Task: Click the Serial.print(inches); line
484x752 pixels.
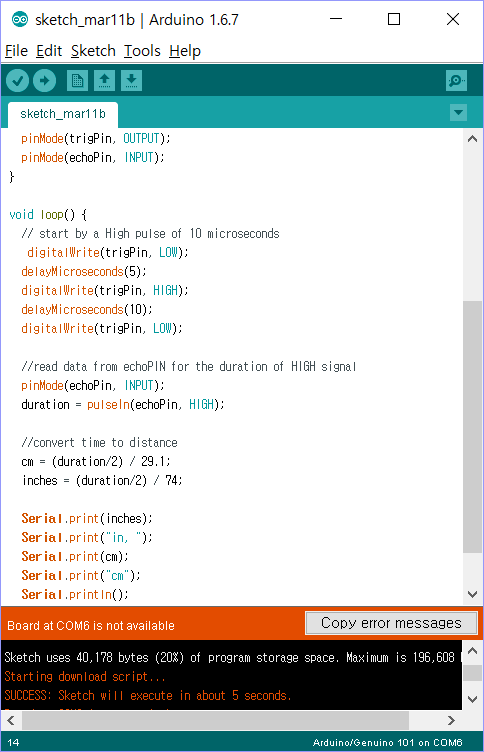Action: [86, 519]
